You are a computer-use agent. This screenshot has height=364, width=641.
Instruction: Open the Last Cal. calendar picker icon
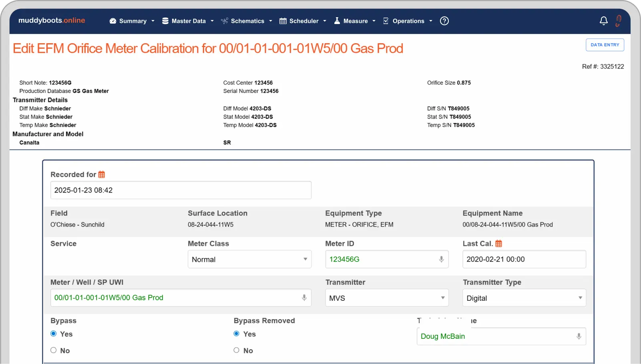(x=498, y=243)
